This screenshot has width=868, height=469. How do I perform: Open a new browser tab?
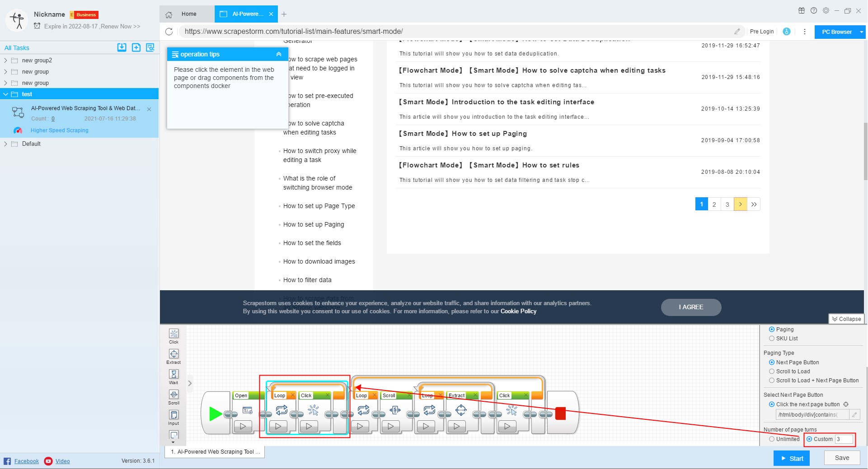point(284,14)
